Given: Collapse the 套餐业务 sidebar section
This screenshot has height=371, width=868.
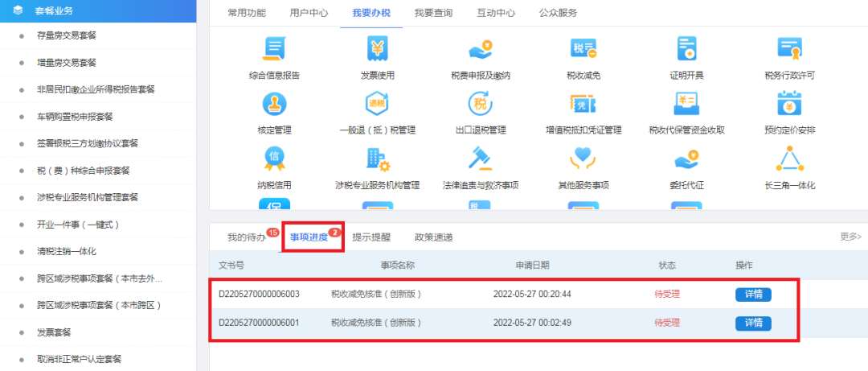Looking at the screenshot, I should [x=98, y=11].
